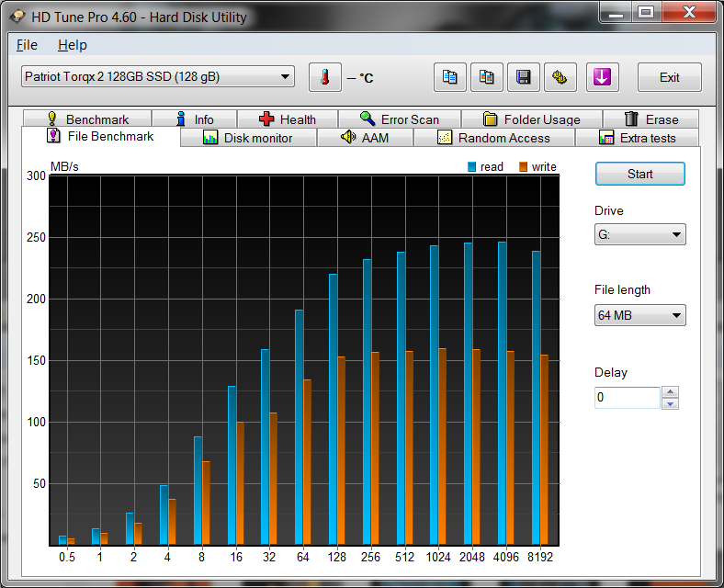Viewport: 724px width, 588px height.
Task: Increase the Delay value with up arrow
Action: click(671, 392)
